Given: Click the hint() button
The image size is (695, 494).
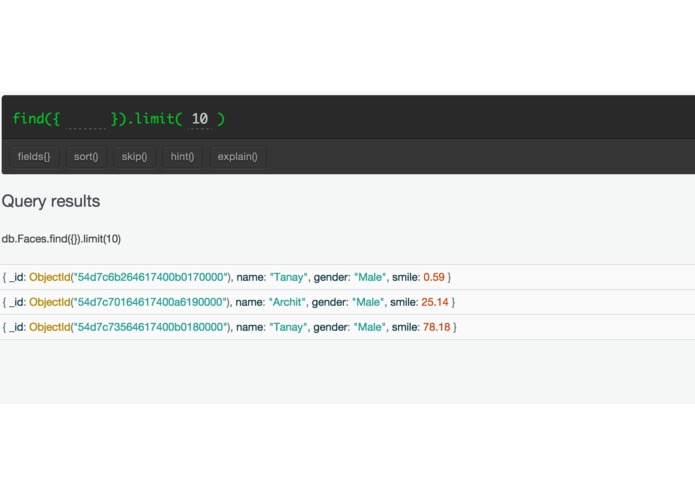Looking at the screenshot, I should click(x=182, y=157).
